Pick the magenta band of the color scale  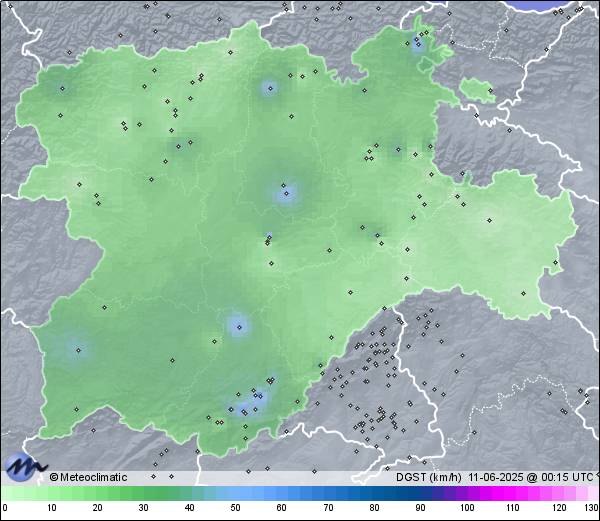click(x=505, y=493)
